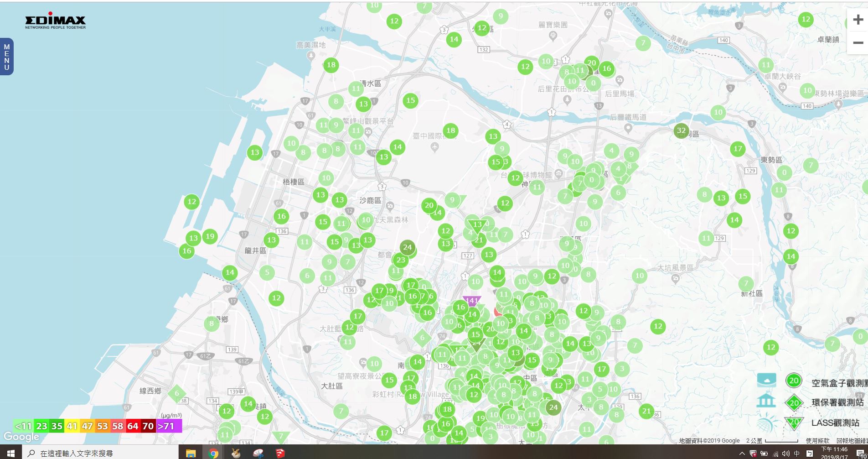Image resolution: width=868 pixels, height=459 pixels.
Task: Open SketchUp from the taskbar
Action: tap(280, 453)
